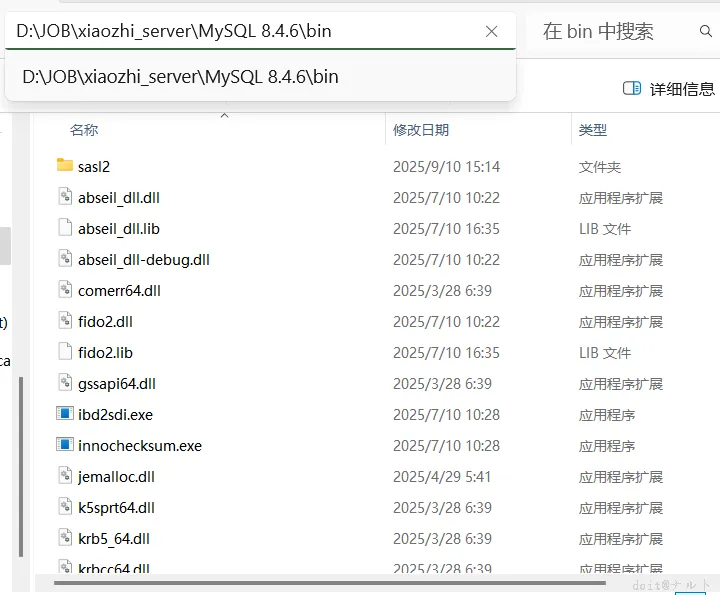The width and height of the screenshot is (720, 595).
Task: Clear the address bar with the X icon
Action: 491,32
